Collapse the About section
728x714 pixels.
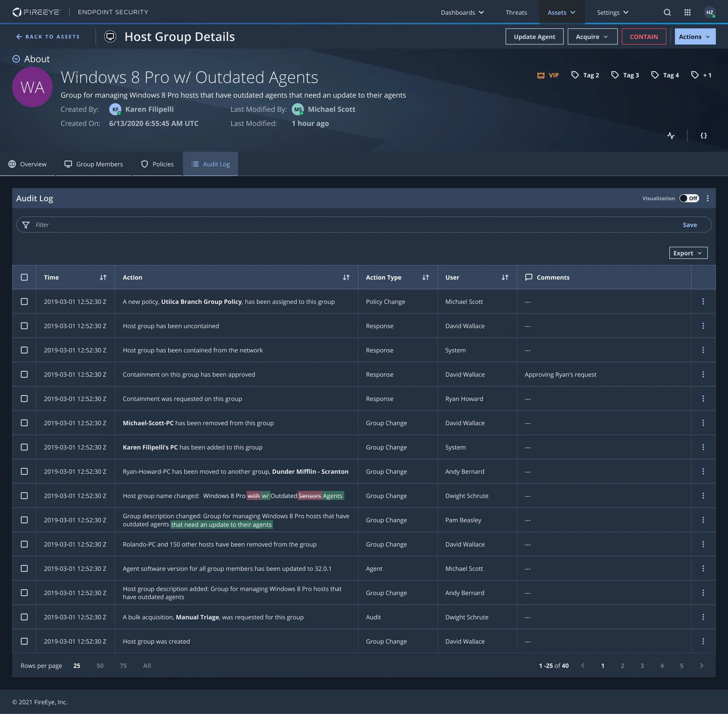pos(16,59)
